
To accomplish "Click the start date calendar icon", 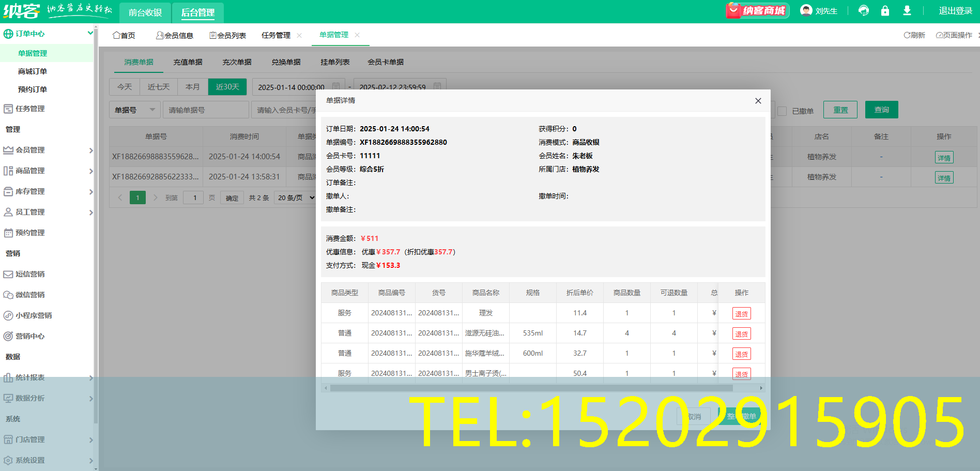I will pyautogui.click(x=336, y=86).
